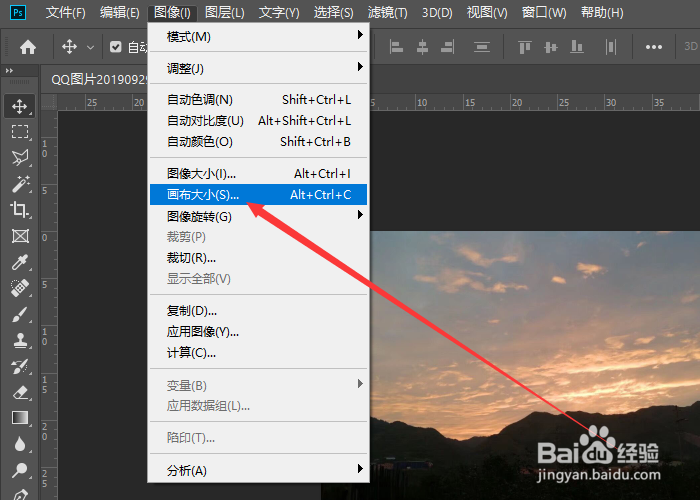Expand the collapsed toolbar double-arrow
Viewport: 700px width, 500px height.
(x=9, y=71)
